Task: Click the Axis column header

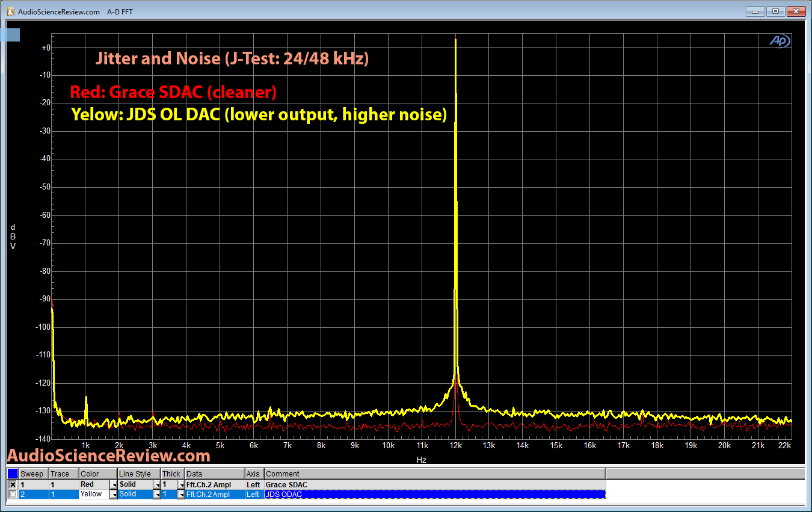Action: (x=254, y=474)
